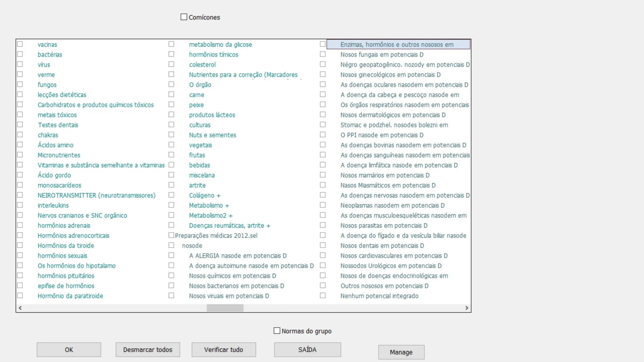
Task: Click the horizontal scrollbar thumb
Action: point(225,308)
